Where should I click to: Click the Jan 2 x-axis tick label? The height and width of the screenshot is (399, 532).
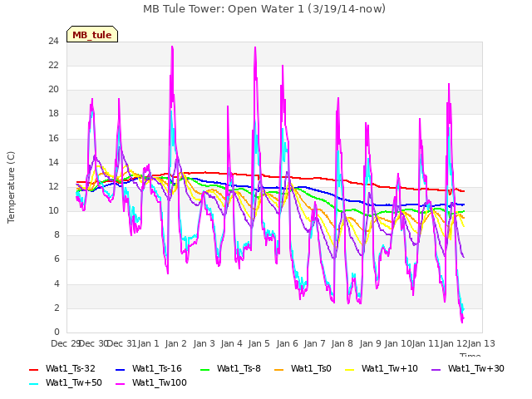[176, 343]
